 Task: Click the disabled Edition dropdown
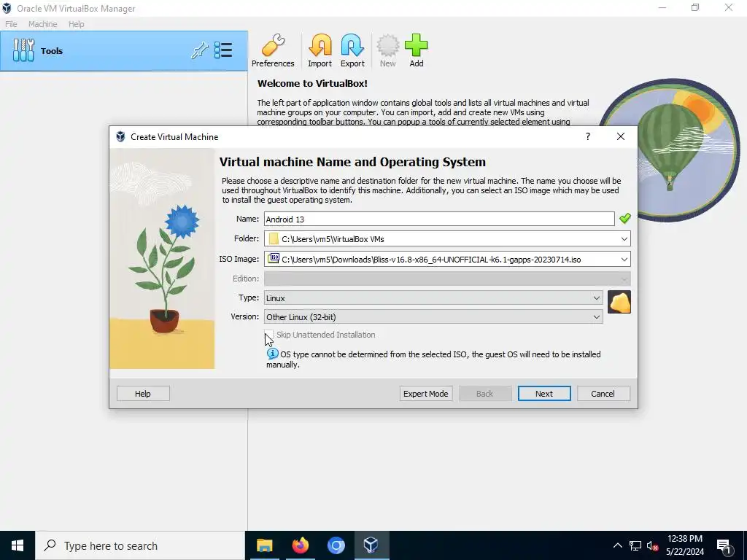(447, 278)
